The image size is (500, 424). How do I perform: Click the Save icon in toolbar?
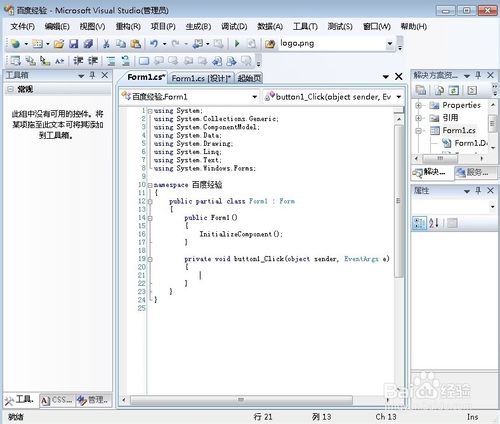[73, 44]
